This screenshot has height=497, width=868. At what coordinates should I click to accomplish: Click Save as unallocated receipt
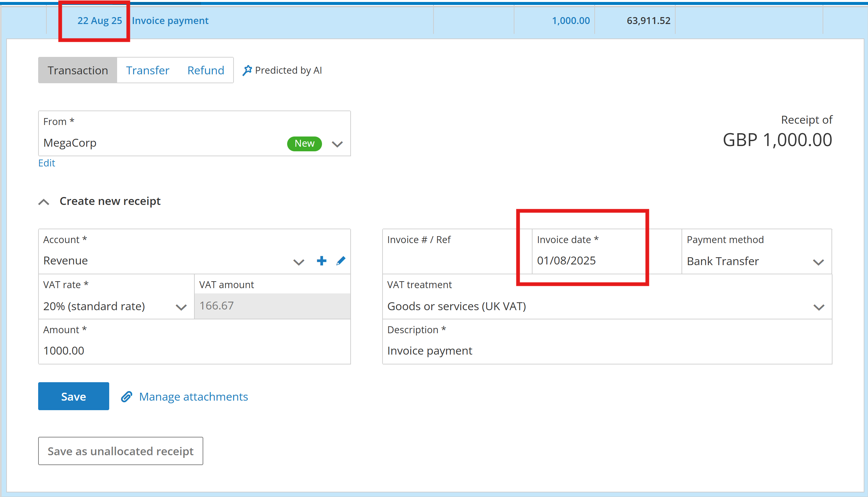(x=120, y=451)
